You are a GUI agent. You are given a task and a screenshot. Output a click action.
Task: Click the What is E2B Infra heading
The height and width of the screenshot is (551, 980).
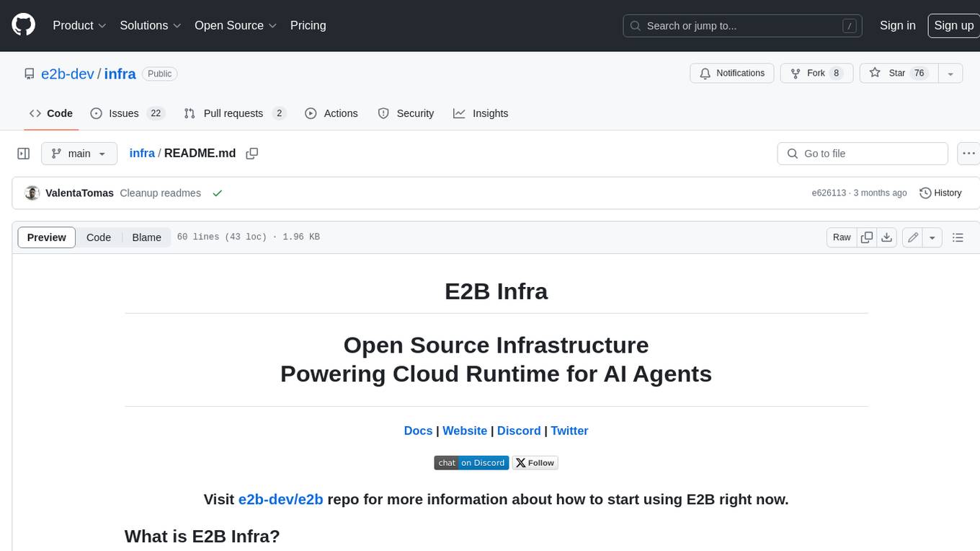[202, 536]
